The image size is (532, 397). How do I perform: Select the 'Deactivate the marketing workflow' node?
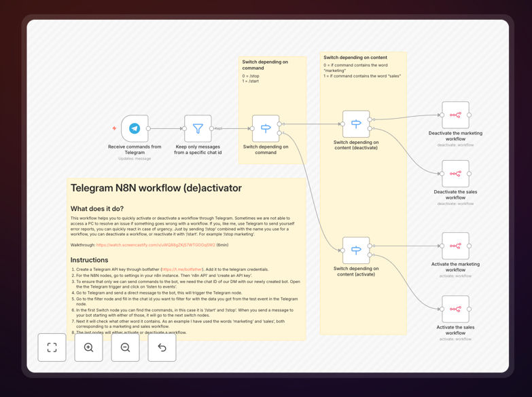point(455,115)
